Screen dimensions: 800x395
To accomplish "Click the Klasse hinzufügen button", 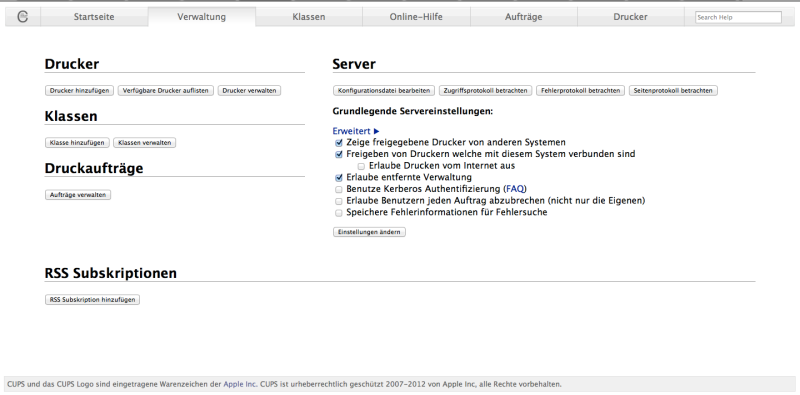I will [77, 143].
